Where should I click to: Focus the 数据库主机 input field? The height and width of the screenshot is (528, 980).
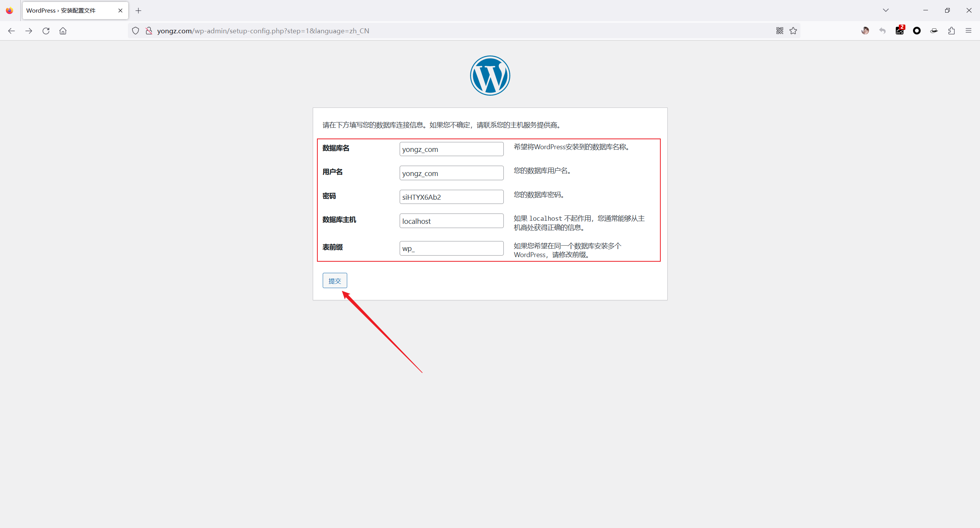(x=451, y=221)
